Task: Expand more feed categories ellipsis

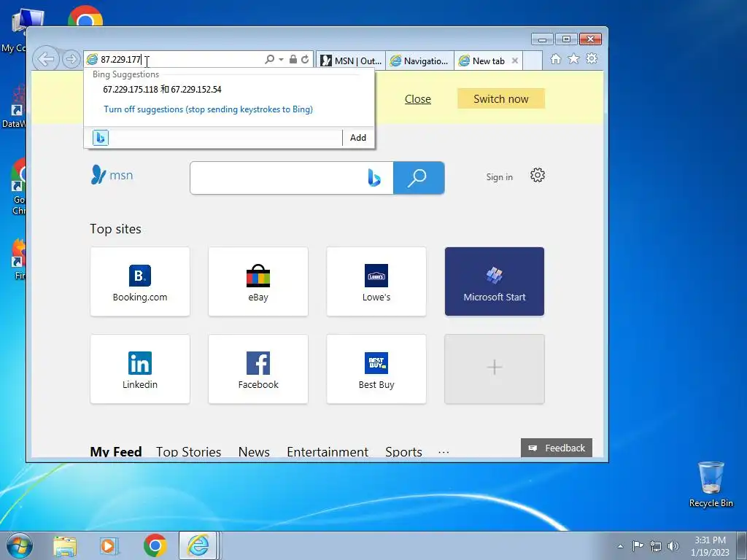Action: click(444, 452)
